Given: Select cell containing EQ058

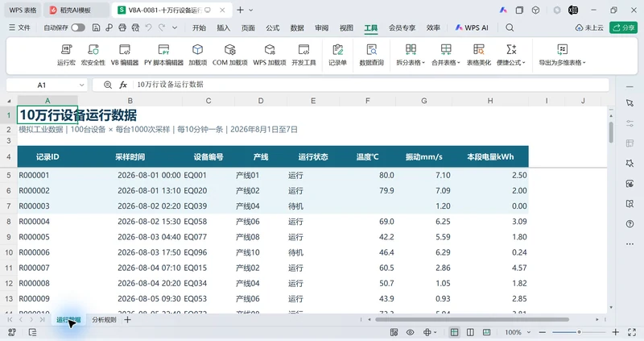Looking at the screenshot, I should (208, 222).
